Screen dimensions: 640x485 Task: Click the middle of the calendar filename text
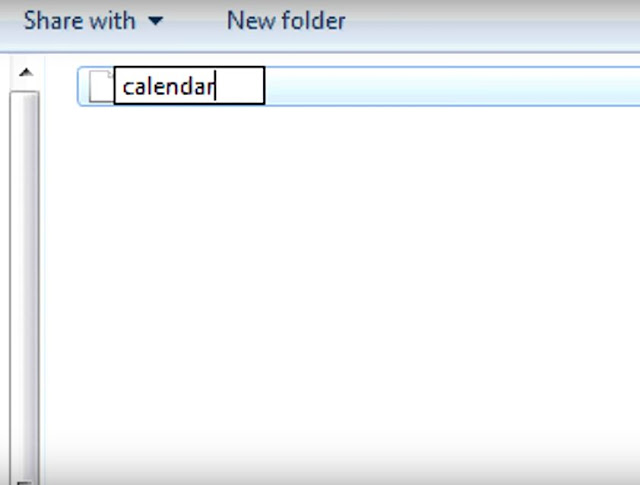[x=169, y=87]
